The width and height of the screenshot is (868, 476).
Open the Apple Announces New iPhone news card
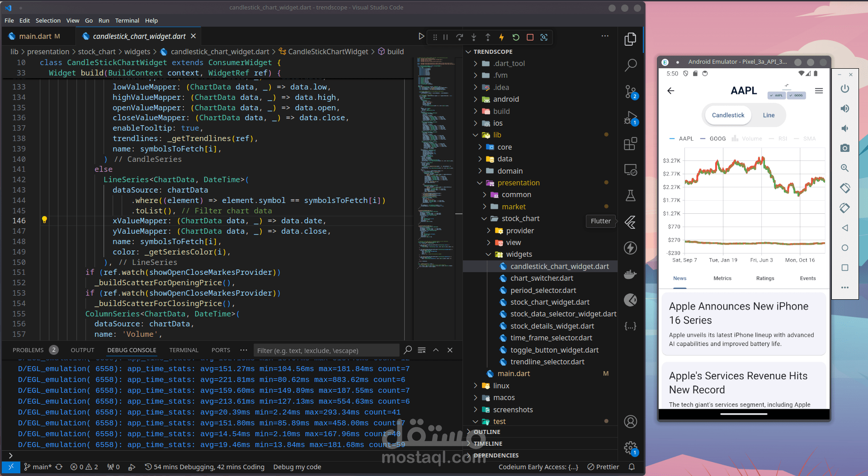tap(744, 324)
